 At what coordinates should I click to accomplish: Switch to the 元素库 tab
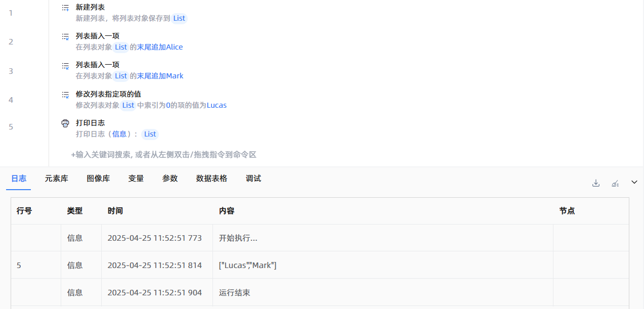pos(56,179)
